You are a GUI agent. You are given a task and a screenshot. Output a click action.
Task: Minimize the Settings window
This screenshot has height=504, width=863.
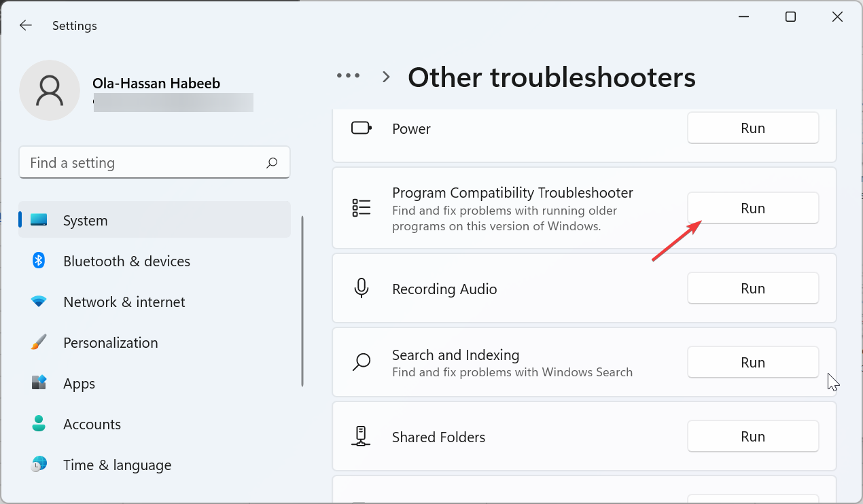(743, 17)
